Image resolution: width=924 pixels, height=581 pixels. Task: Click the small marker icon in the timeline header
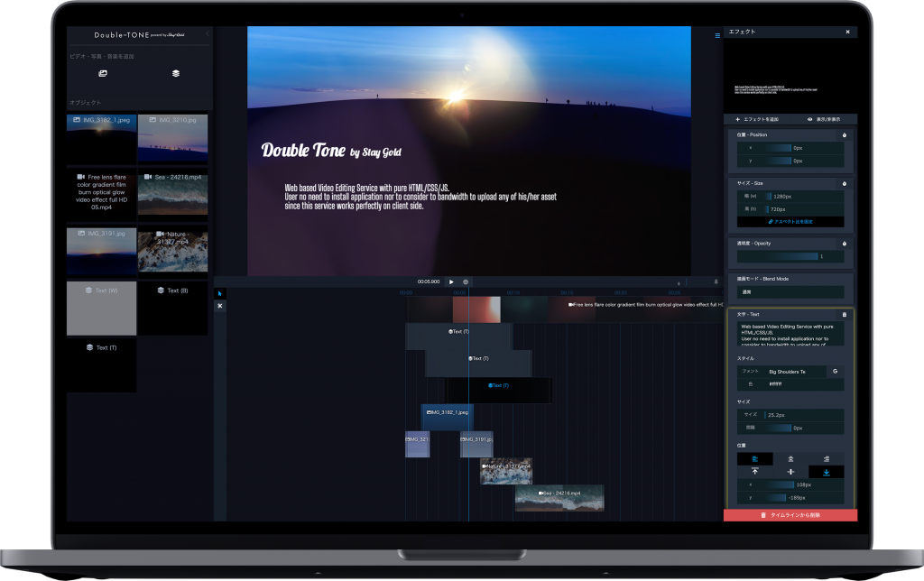coord(679,283)
